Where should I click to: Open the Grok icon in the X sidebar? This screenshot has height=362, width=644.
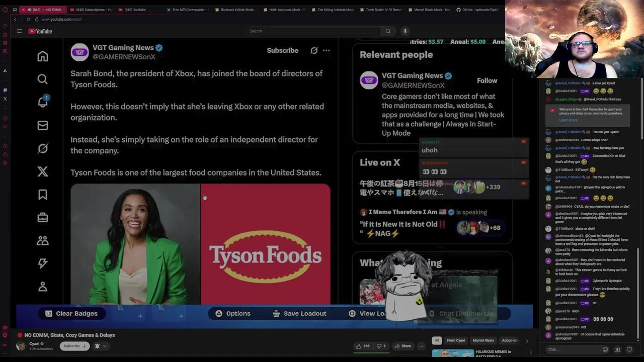[43, 148]
